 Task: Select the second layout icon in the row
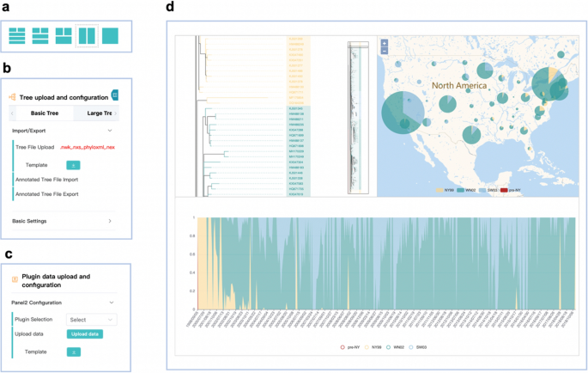(40, 35)
